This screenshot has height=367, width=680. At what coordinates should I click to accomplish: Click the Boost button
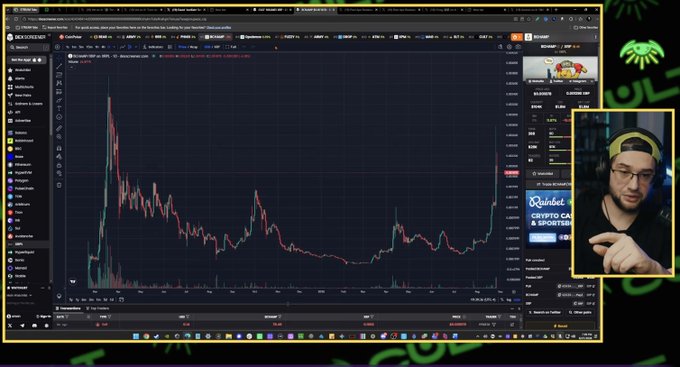pyautogui.click(x=560, y=326)
